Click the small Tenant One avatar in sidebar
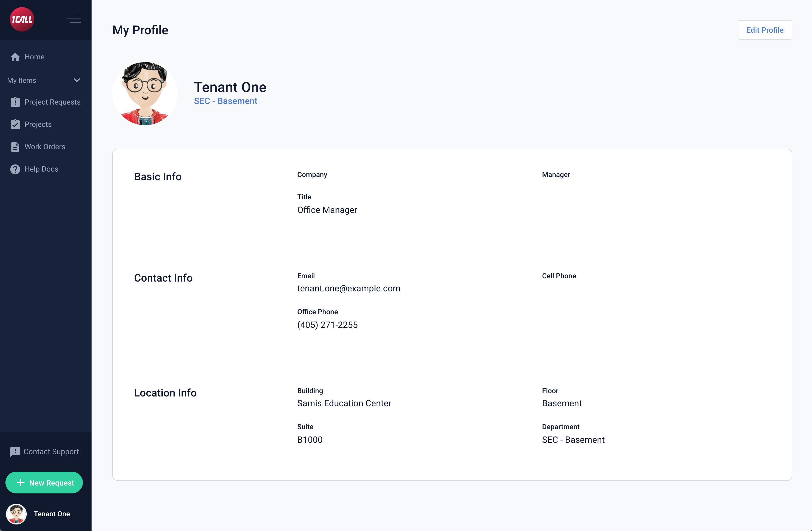This screenshot has height=531, width=812. click(16, 514)
